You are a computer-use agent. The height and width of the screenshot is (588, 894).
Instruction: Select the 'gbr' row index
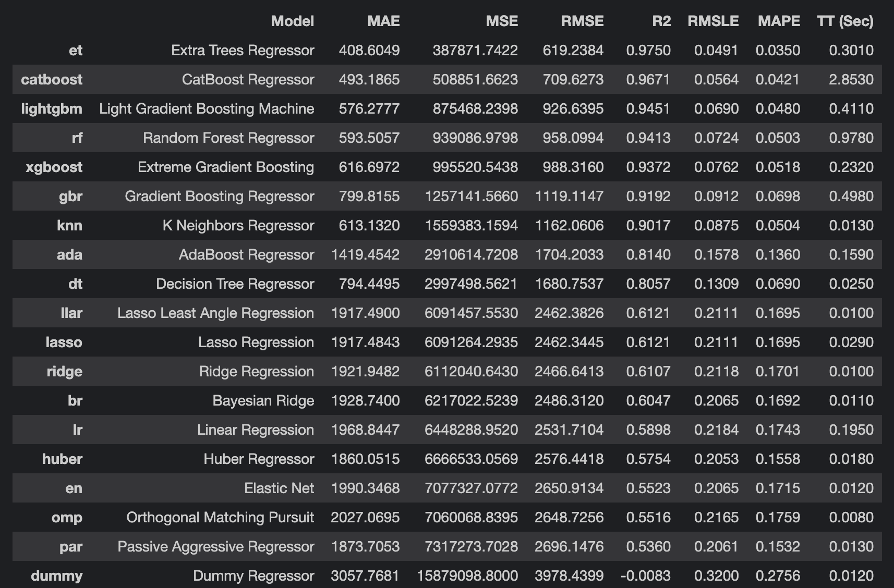(70, 196)
